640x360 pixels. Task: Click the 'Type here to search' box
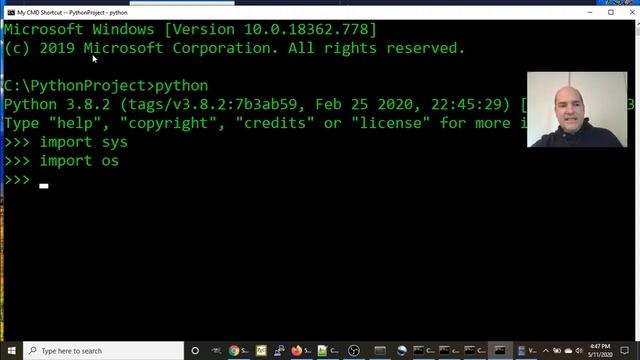pos(104,351)
